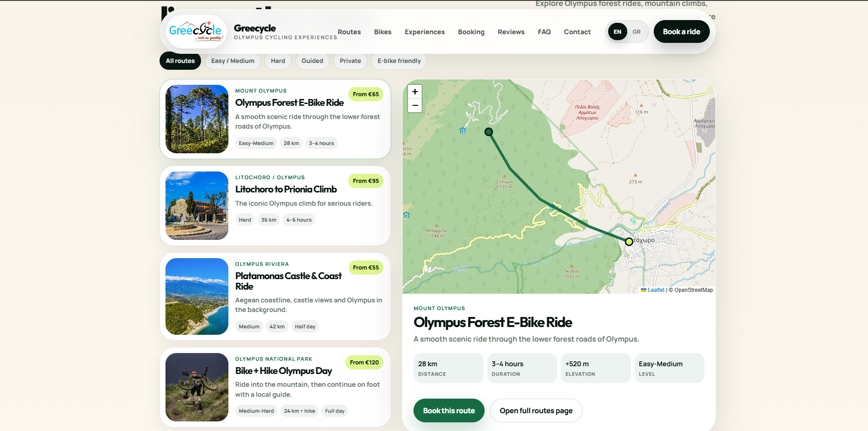
Task: Select the Litochoro to Prionia Climb card
Action: tap(275, 206)
